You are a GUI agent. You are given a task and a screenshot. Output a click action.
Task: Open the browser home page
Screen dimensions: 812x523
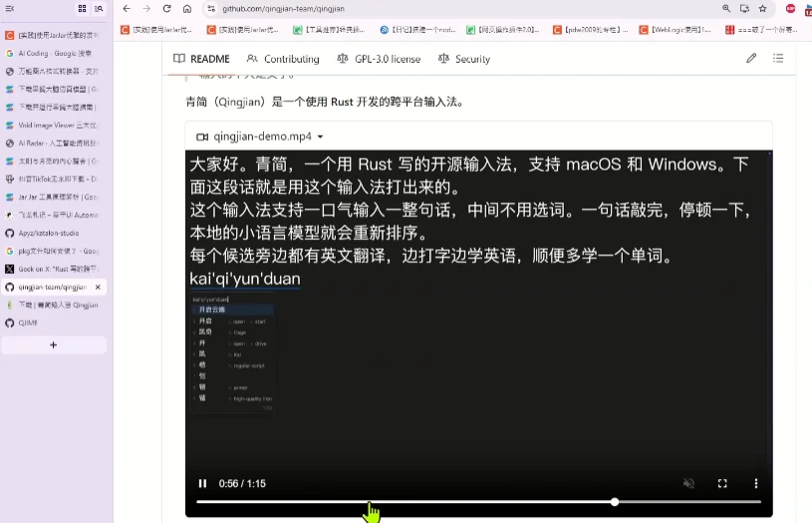coord(187,8)
